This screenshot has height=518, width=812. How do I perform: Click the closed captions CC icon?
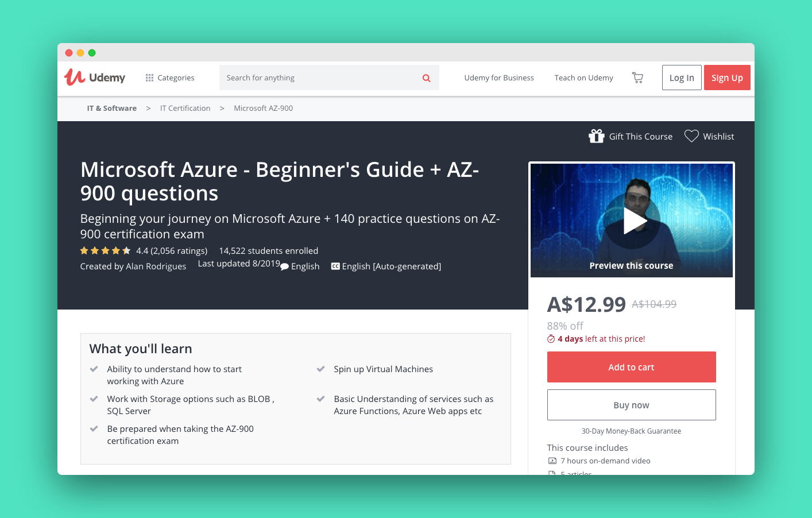[335, 266]
